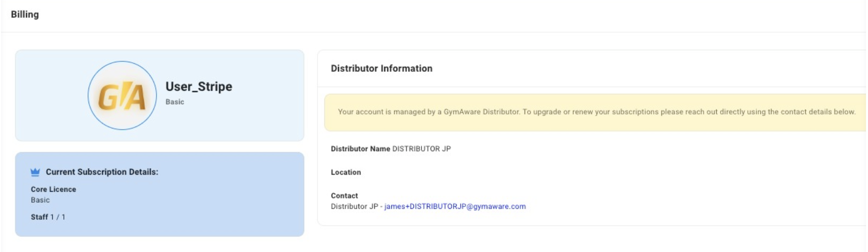Click the Core Licence label
868x252 pixels.
(53, 189)
